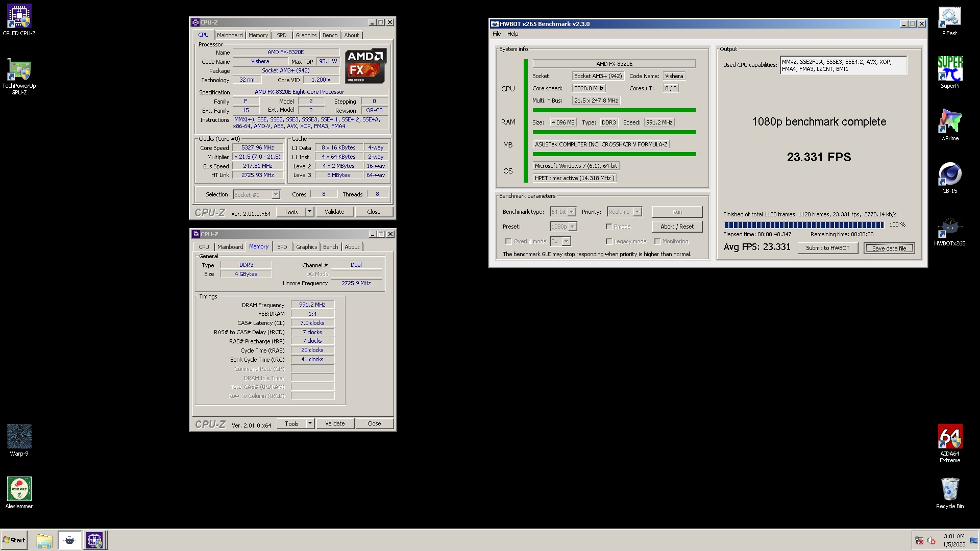This screenshot has width=980, height=551.
Task: Open the HWBOTx265 desktop shortcut
Action: pos(949,231)
